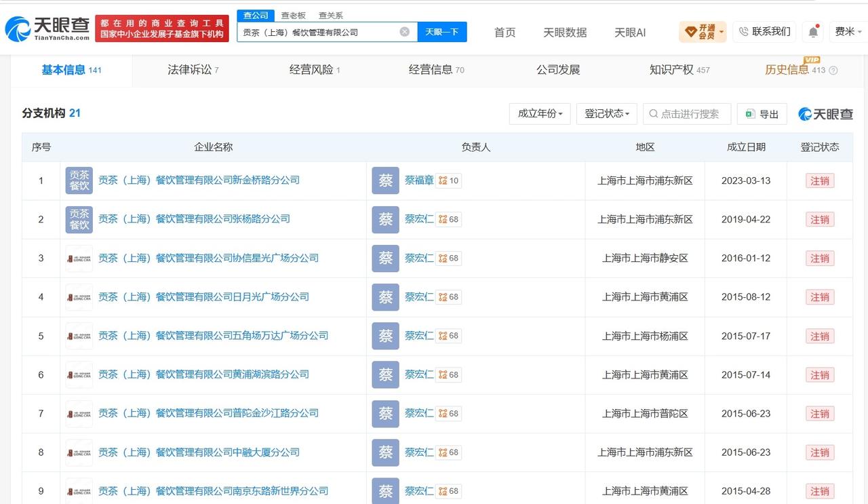Open 贡茶（上海）餐饮管理有限公司张杨路分公司 link
The image size is (868, 504).
(x=194, y=219)
